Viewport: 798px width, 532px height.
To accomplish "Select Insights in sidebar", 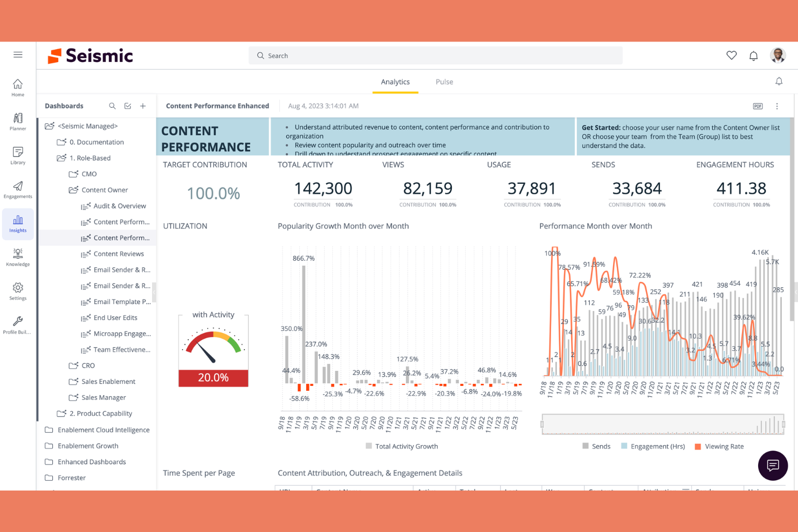I will point(18,224).
